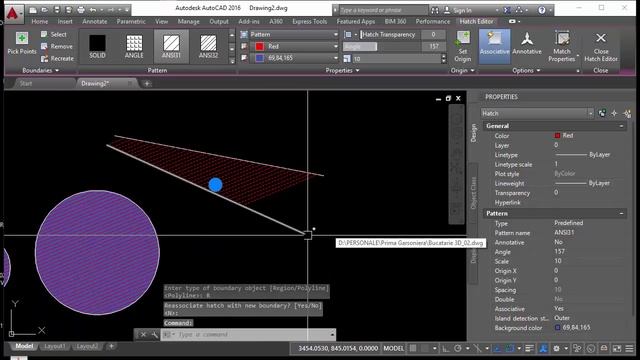Open the Insert ribbon tab
Screen dimensions: 640x360
click(65, 21)
